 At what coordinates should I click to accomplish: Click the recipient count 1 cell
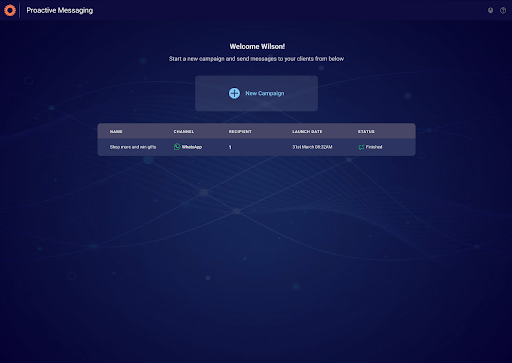pyautogui.click(x=230, y=147)
